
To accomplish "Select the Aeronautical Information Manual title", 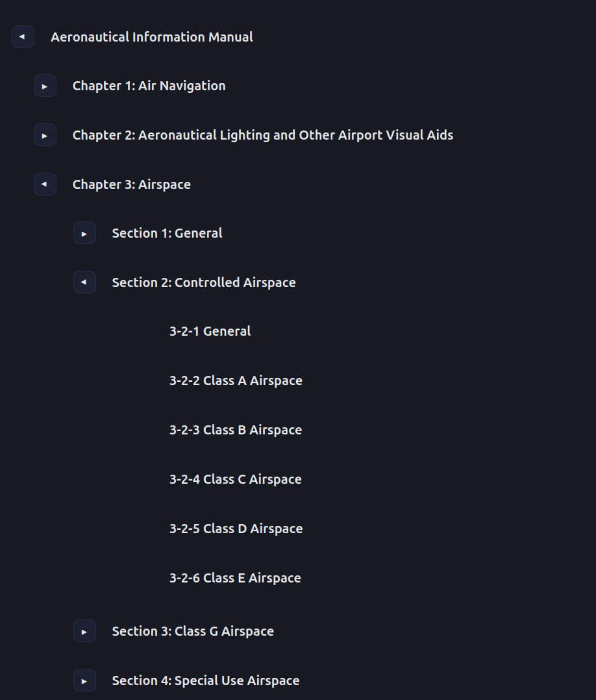I will click(152, 37).
